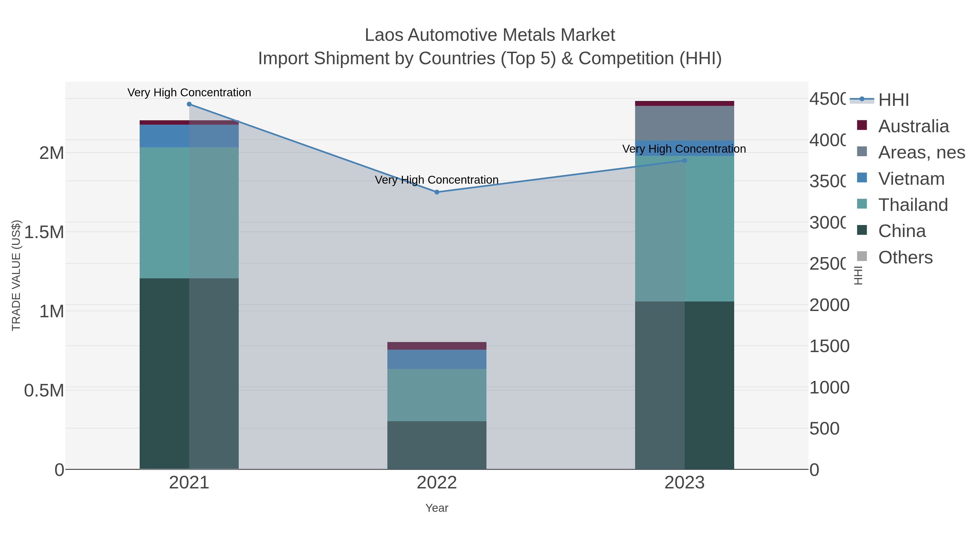Image resolution: width=980 pixels, height=551 pixels.
Task: Click Others gray legend swatch
Action: [862, 256]
